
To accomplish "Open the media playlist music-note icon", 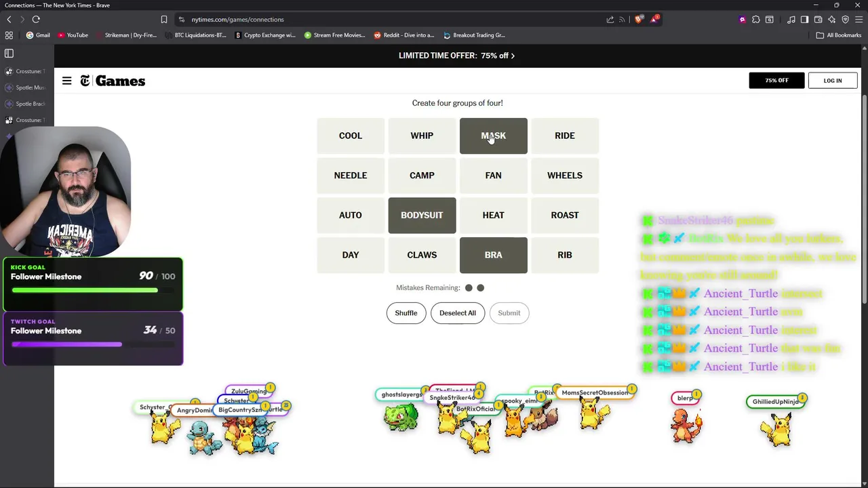I will (791, 20).
